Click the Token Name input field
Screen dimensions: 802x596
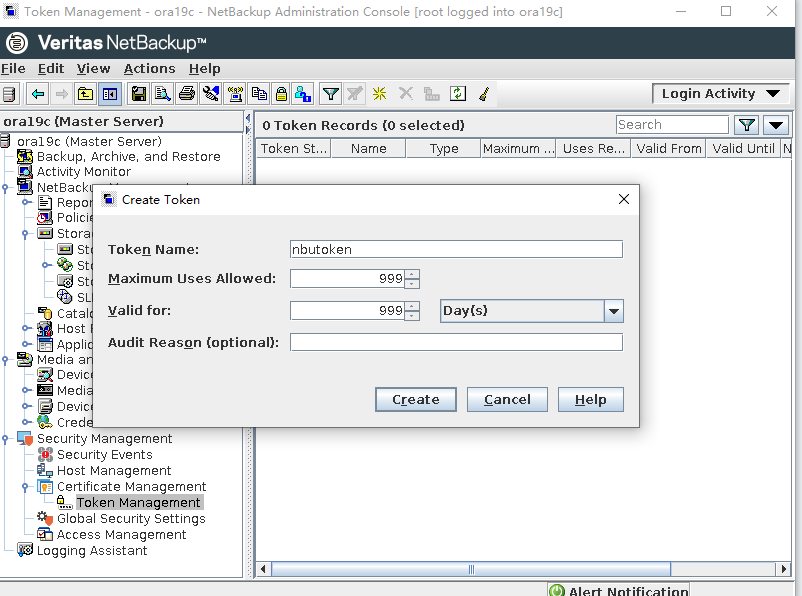point(455,249)
